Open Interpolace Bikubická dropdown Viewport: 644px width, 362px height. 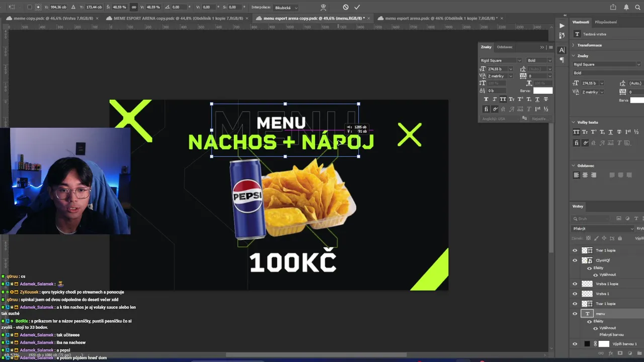pos(286,8)
